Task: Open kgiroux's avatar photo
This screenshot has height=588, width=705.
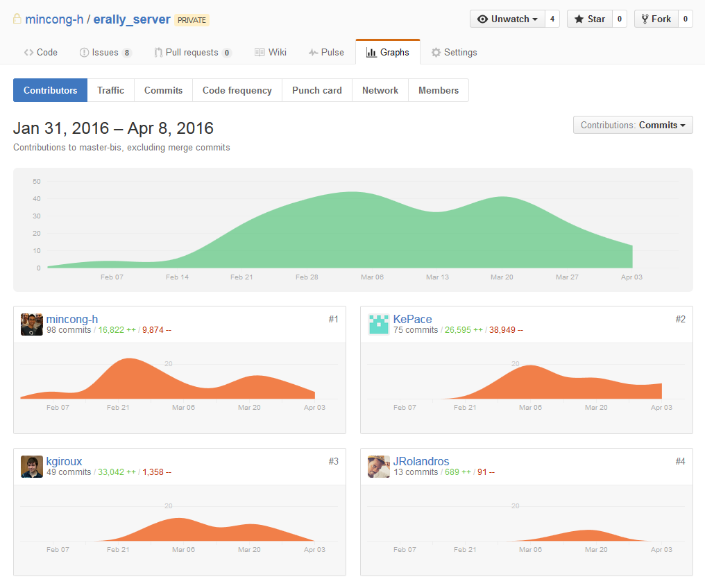Action: (32, 467)
